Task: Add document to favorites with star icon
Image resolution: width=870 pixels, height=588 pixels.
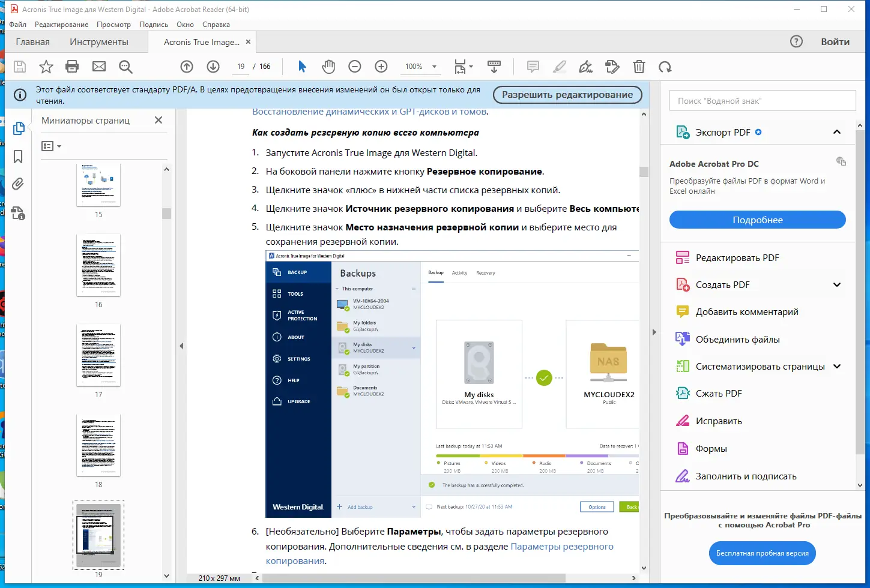Action: tap(46, 67)
